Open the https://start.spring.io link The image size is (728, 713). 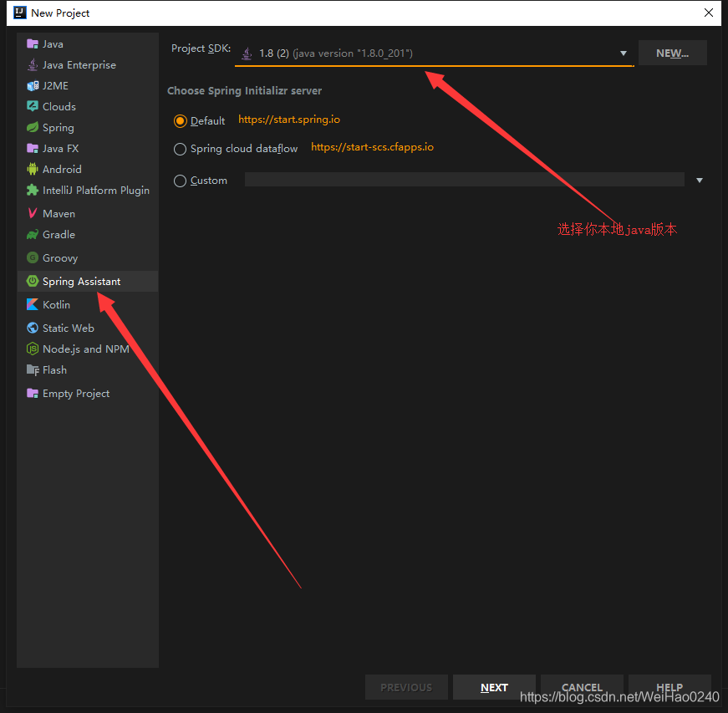(x=289, y=120)
